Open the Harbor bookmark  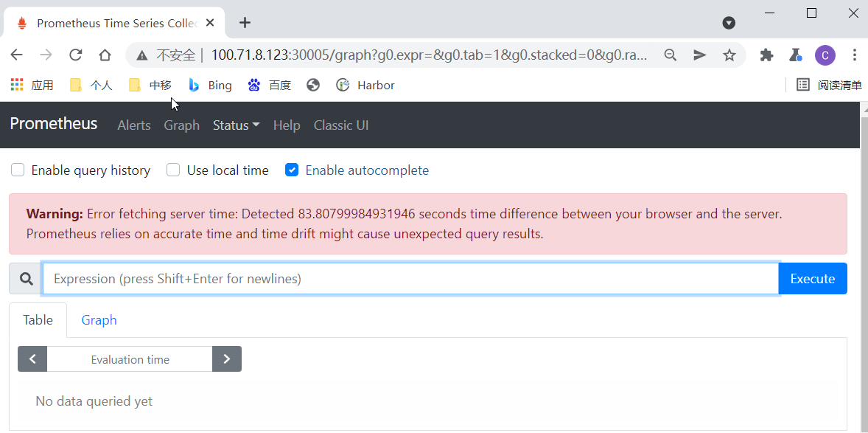[365, 85]
